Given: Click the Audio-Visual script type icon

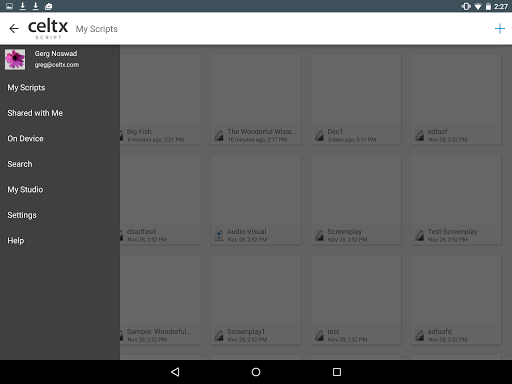Looking at the screenshot, I should (219, 235).
